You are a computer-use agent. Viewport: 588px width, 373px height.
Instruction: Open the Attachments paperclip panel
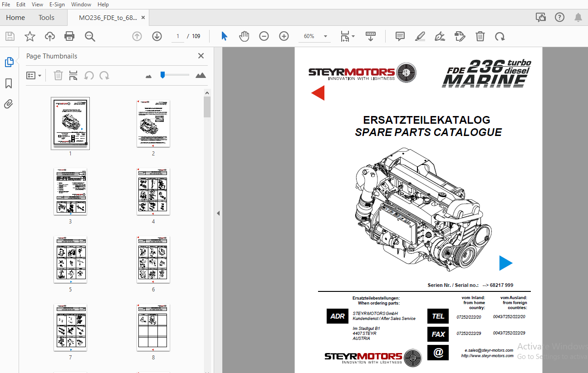tap(9, 104)
